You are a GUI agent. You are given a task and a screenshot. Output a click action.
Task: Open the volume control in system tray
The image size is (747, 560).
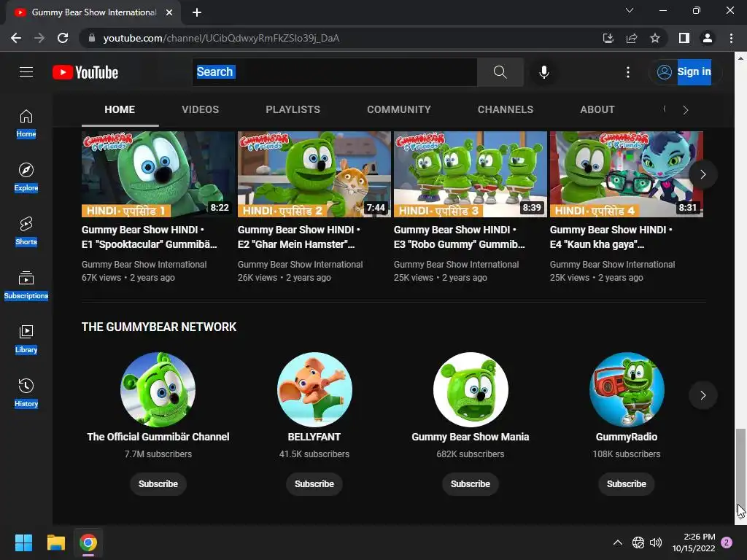tap(656, 542)
